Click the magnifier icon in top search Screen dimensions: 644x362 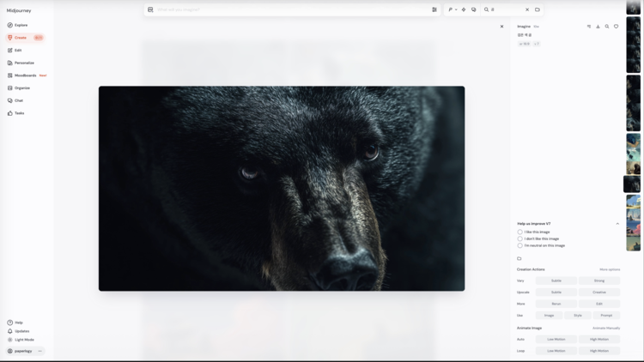click(486, 9)
